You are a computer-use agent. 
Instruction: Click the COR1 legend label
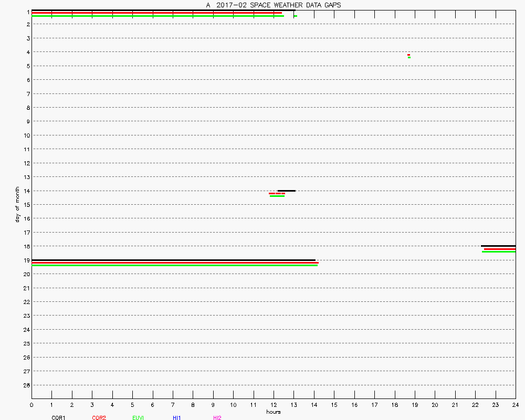pos(58,418)
